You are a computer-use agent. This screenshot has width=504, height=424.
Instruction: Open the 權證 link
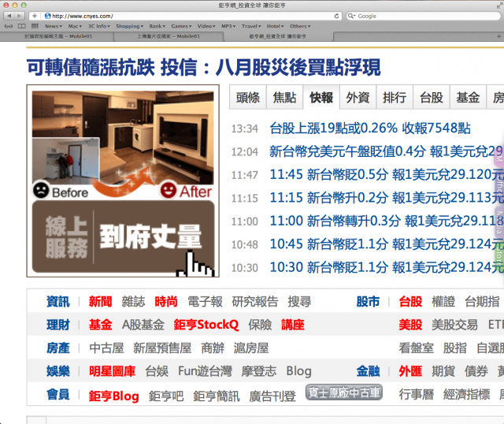click(443, 302)
